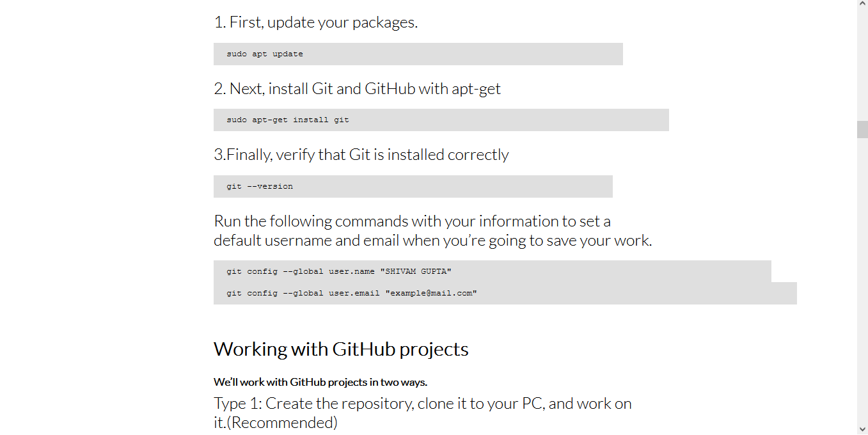Click the bold 'two ways' sentence
Screen dimensions: 868x435
320,382
